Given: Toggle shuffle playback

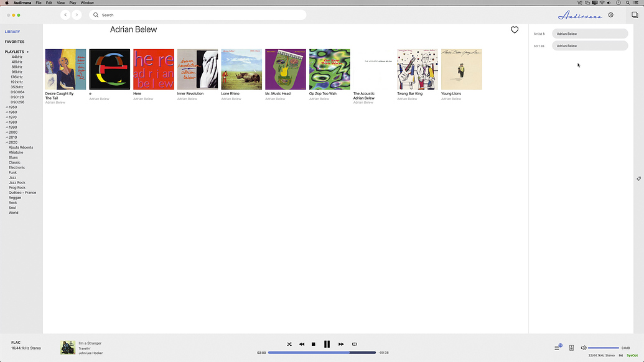Looking at the screenshot, I should (x=289, y=345).
